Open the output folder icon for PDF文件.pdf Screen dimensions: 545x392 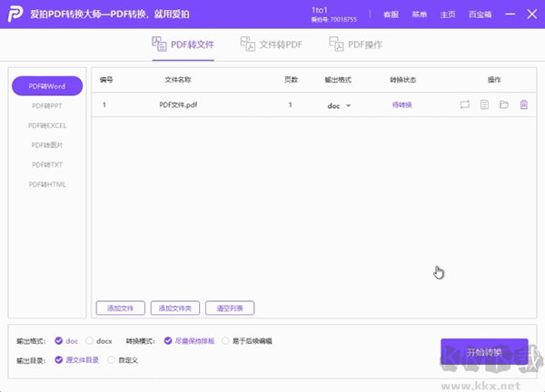point(504,104)
